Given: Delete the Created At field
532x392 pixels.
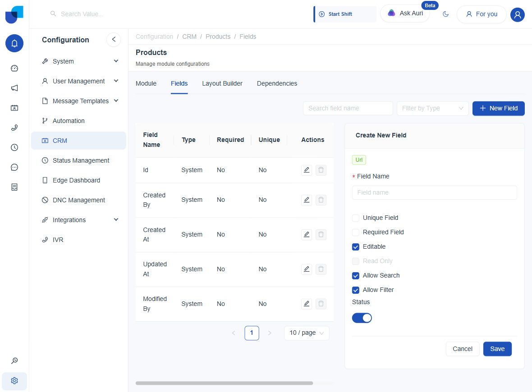Looking at the screenshot, I should (321, 234).
